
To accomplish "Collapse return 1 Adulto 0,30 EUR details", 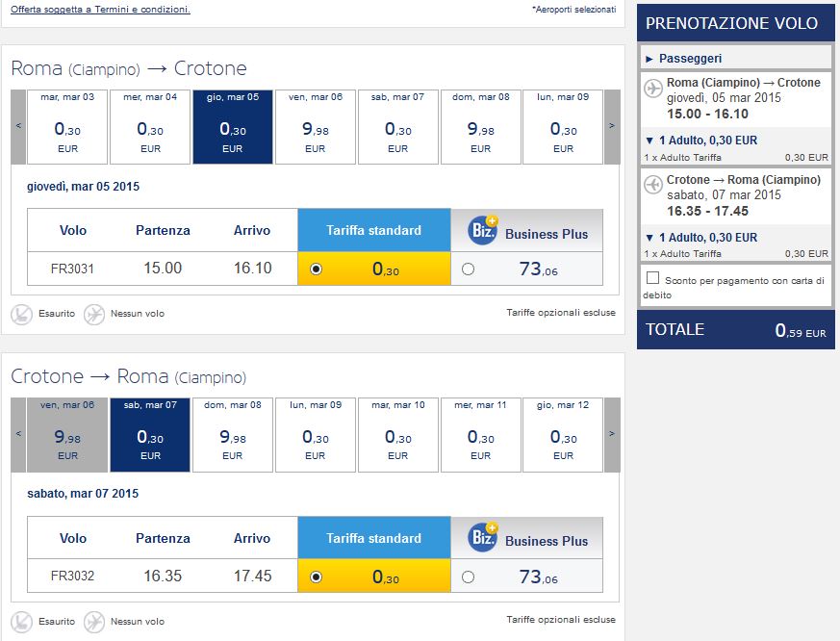I will [x=701, y=238].
